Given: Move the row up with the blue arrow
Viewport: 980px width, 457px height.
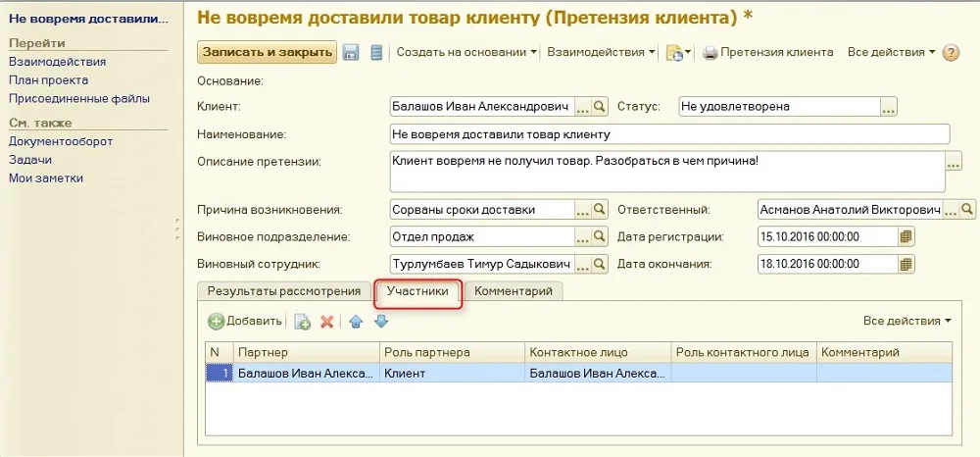Looking at the screenshot, I should (x=357, y=322).
